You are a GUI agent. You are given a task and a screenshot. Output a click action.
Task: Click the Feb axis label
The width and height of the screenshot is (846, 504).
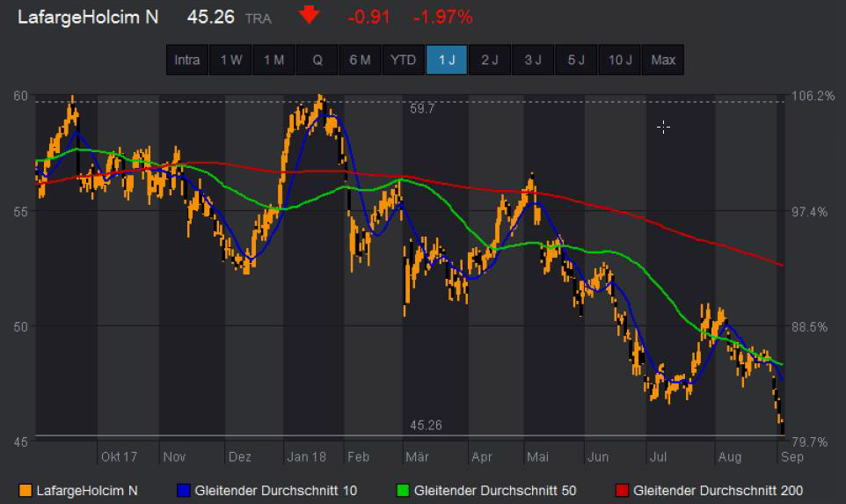[358, 457]
